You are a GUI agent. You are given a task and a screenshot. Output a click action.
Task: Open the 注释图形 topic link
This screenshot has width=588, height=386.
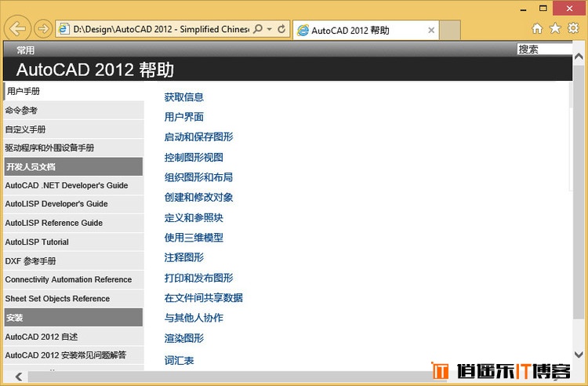[183, 257]
